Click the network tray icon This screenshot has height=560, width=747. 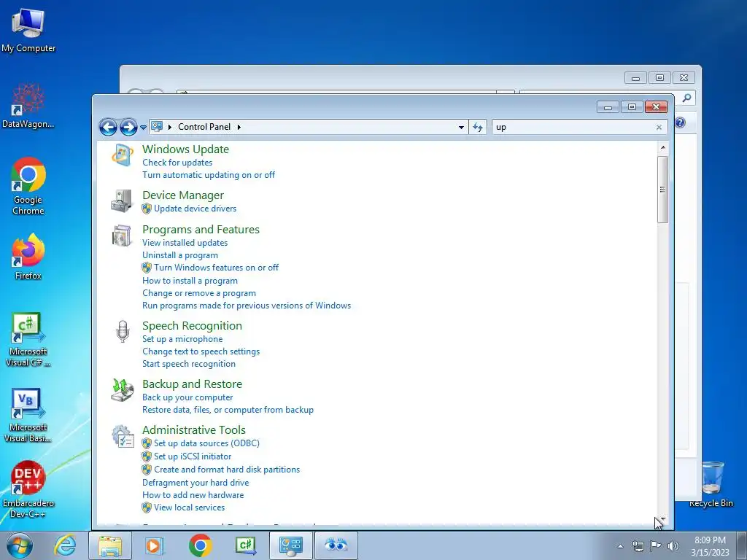(638, 546)
